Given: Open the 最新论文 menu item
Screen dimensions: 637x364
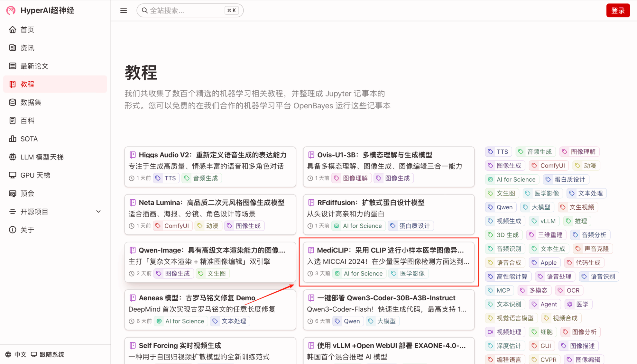Looking at the screenshot, I should tap(34, 66).
